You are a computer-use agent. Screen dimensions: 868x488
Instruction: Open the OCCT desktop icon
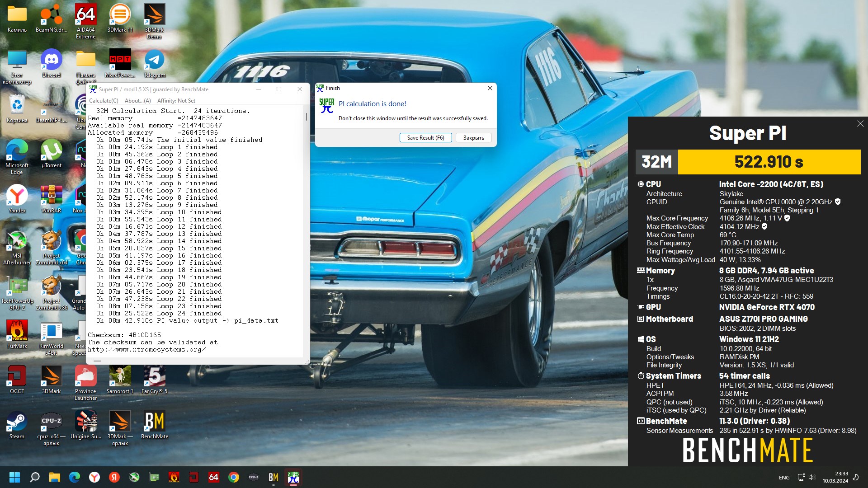[17, 380]
